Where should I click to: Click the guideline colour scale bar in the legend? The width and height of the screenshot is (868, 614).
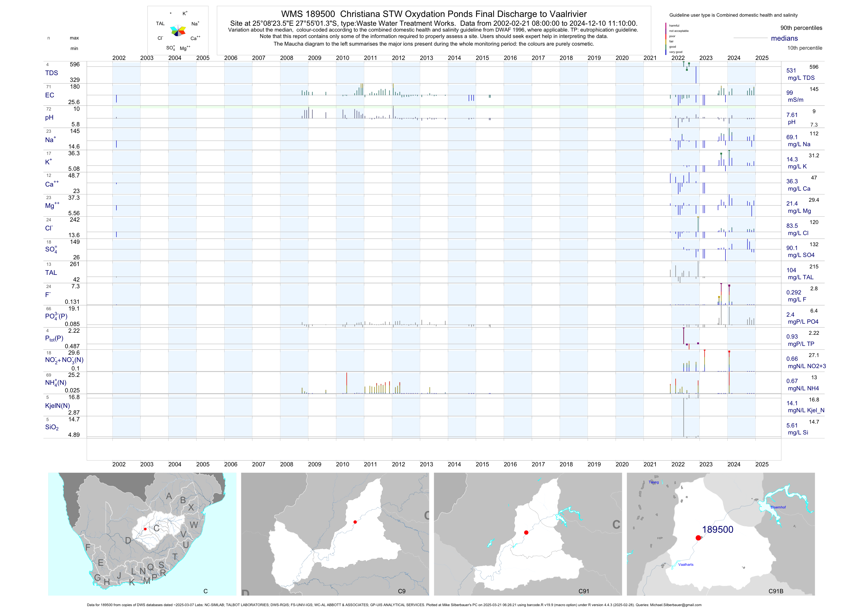click(x=666, y=39)
